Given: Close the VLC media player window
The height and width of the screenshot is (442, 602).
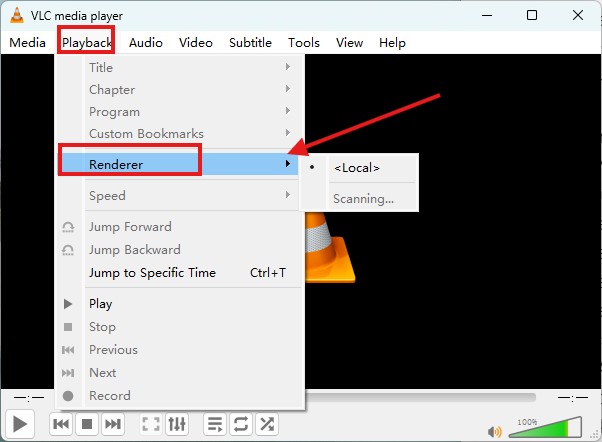Looking at the screenshot, I should coord(578,15).
